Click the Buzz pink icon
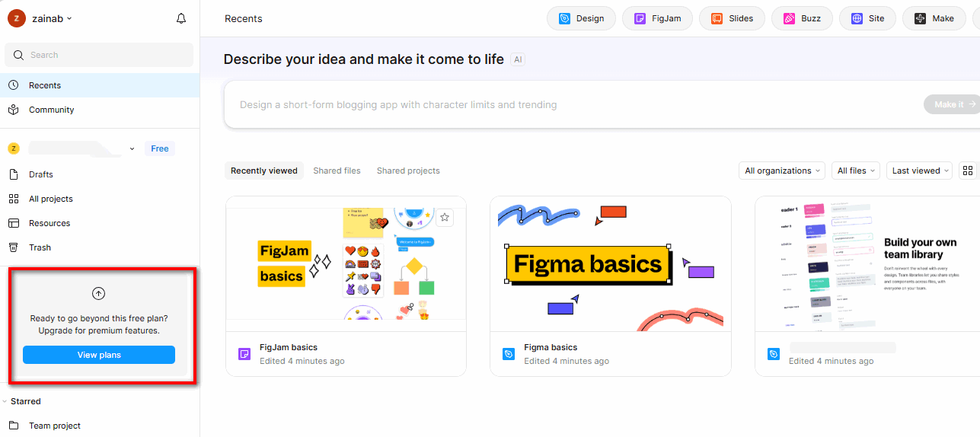The height and width of the screenshot is (437, 980). click(x=790, y=18)
